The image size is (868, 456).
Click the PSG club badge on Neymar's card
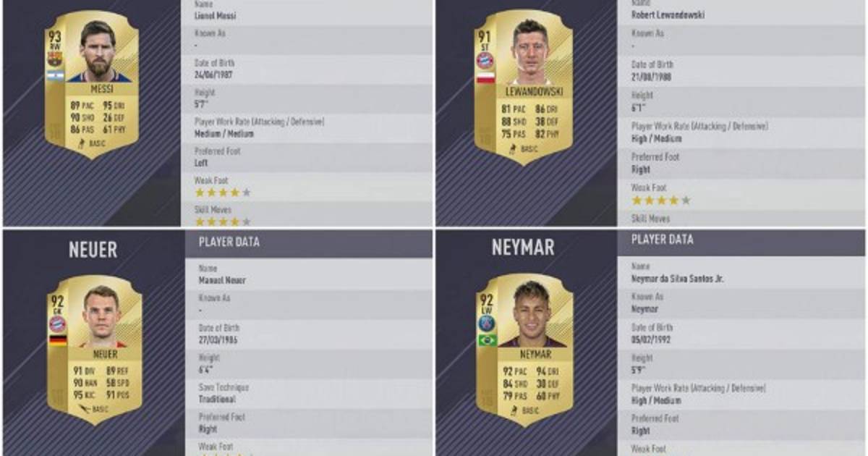point(485,323)
